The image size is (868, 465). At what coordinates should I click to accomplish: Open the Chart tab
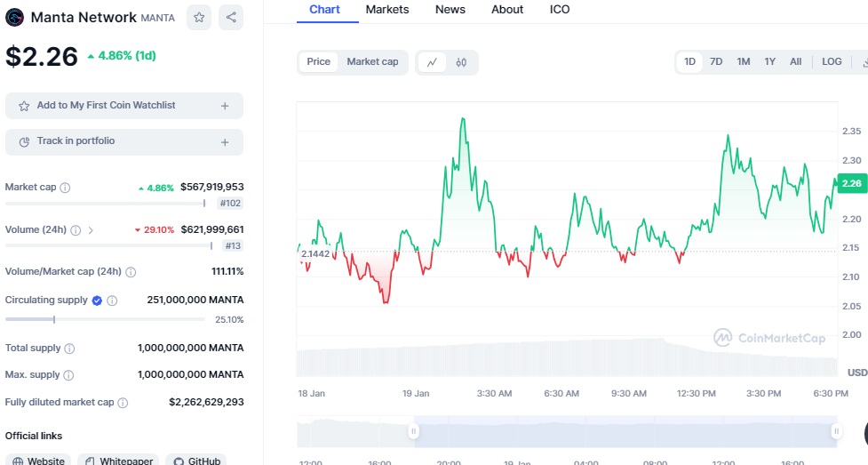pyautogui.click(x=325, y=10)
